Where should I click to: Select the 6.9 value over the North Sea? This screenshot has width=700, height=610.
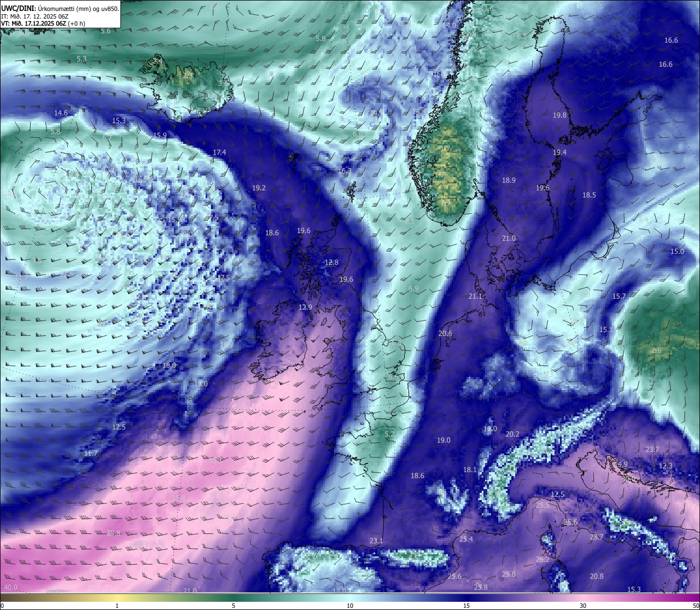tap(413, 288)
